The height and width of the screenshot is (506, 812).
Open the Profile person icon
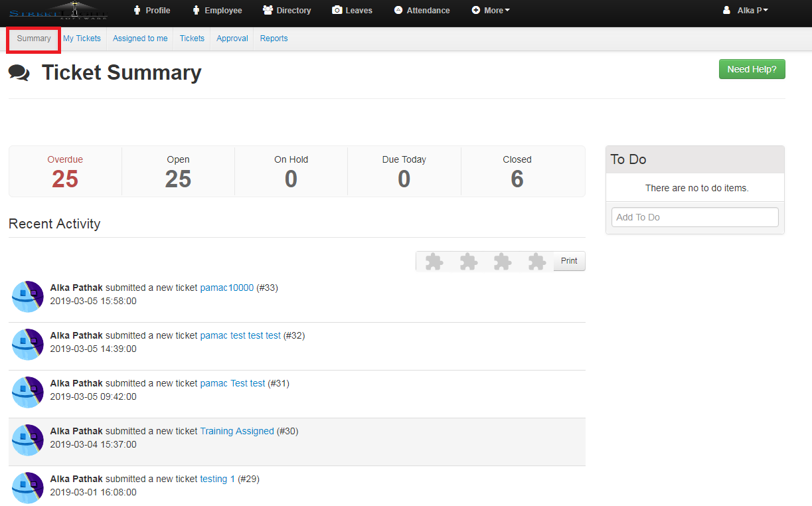[x=137, y=10]
